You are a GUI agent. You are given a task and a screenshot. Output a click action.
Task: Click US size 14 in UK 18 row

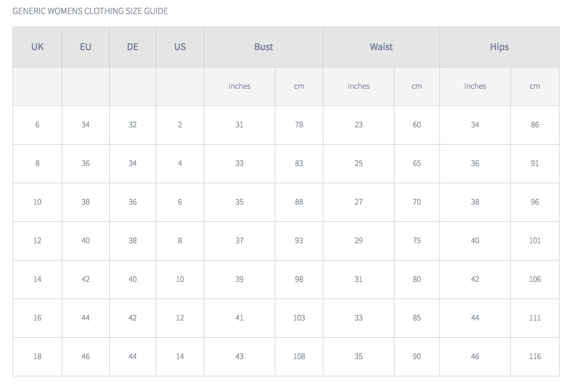180,357
